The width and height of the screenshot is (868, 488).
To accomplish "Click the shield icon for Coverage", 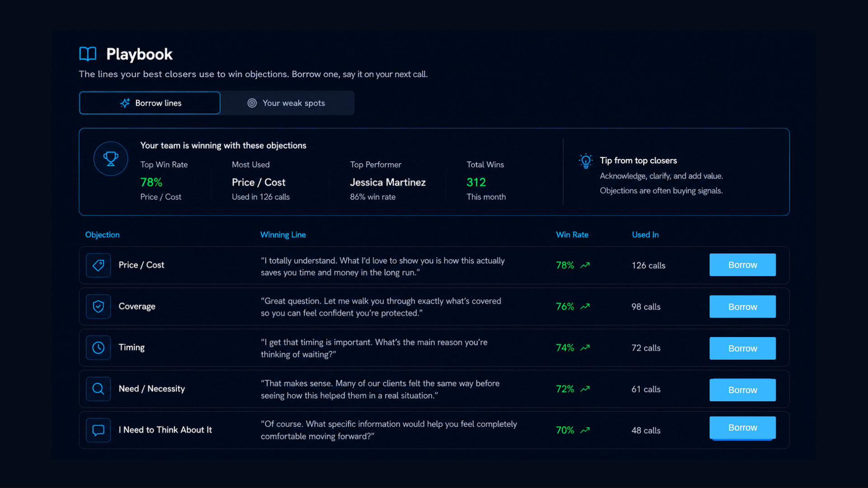I will pos(99,306).
